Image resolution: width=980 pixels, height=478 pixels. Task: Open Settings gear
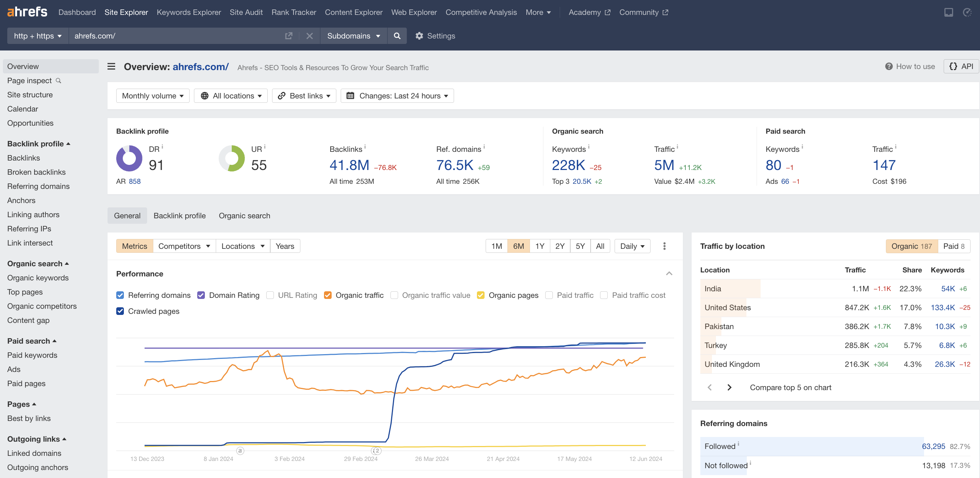[x=435, y=36]
